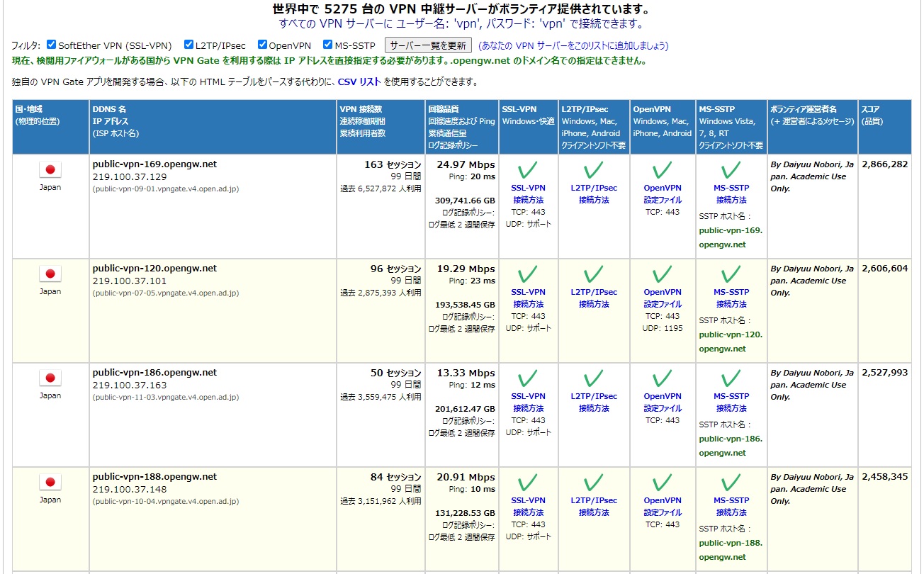Image resolution: width=924 pixels, height=574 pixels.
Task: Open MS-SSTP 接続方法 link for public-vpn-186
Action: [731, 403]
